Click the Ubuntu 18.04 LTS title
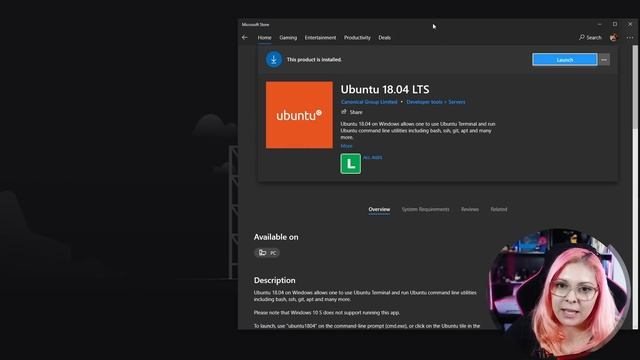 [385, 89]
